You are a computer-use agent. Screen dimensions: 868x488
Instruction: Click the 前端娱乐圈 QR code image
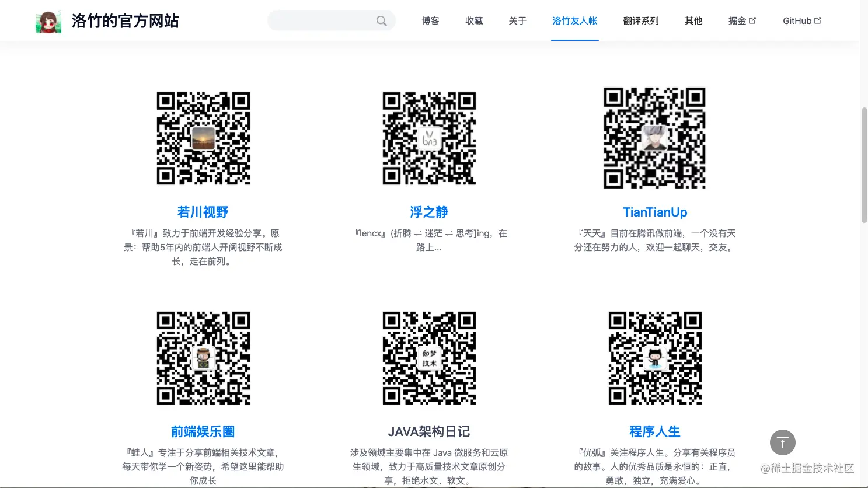[203, 358]
